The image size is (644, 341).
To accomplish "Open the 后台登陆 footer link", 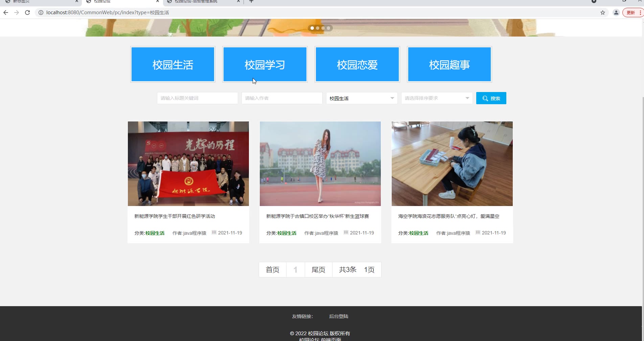I will click(x=339, y=316).
